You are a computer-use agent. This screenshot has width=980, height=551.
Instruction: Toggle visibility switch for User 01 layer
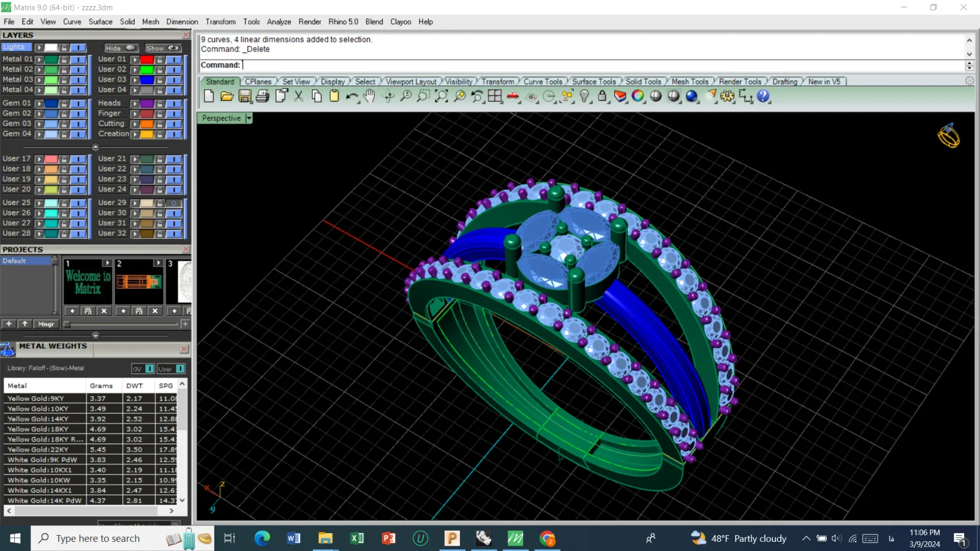coord(174,59)
